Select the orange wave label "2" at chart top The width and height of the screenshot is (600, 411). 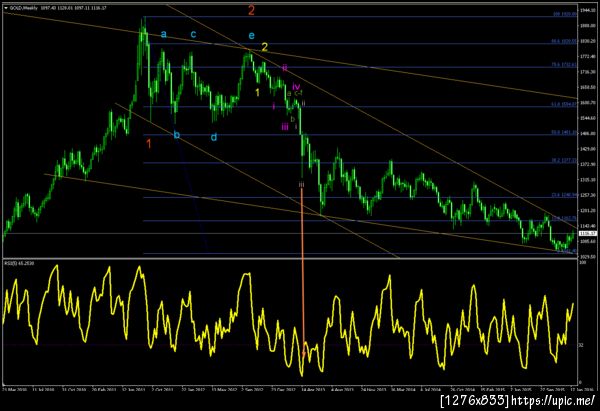pos(251,10)
